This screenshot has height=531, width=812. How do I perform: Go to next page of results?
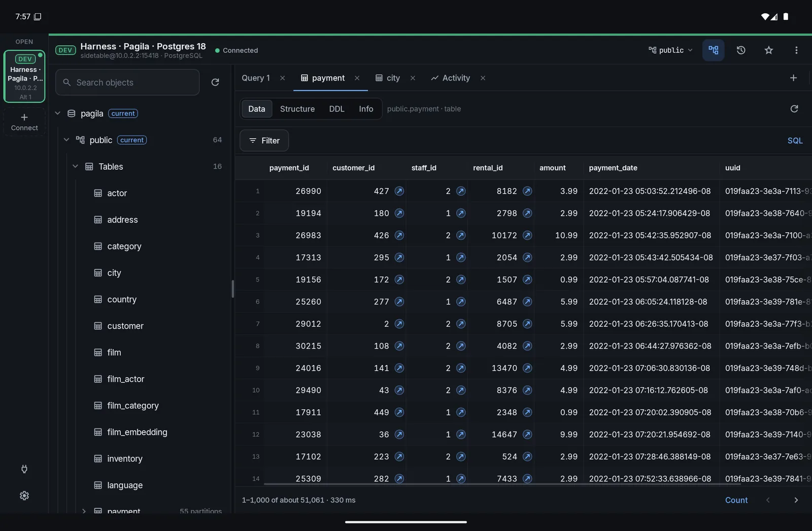pos(796,500)
